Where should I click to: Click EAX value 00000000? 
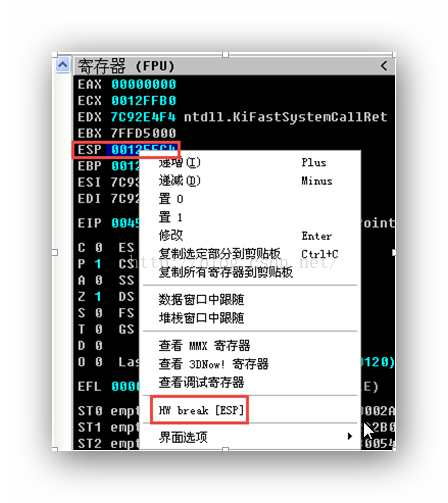point(143,84)
